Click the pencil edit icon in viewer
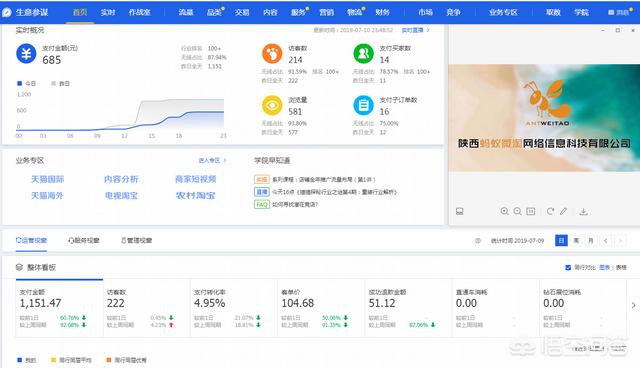 coord(564,211)
